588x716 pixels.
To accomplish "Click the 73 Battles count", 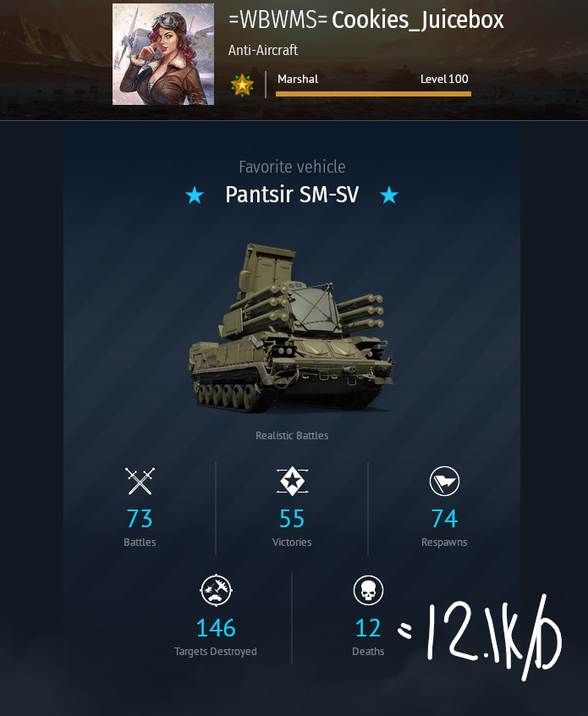I will click(140, 519).
